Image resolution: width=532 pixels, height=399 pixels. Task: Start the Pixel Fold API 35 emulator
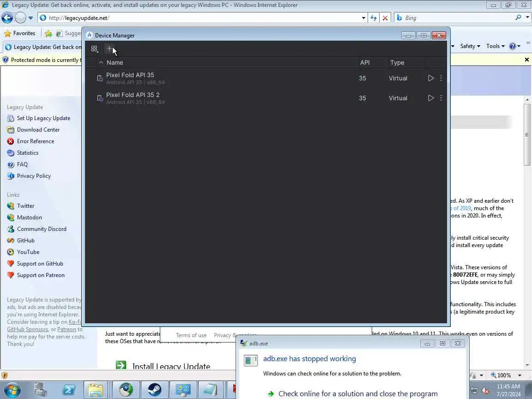(x=430, y=78)
